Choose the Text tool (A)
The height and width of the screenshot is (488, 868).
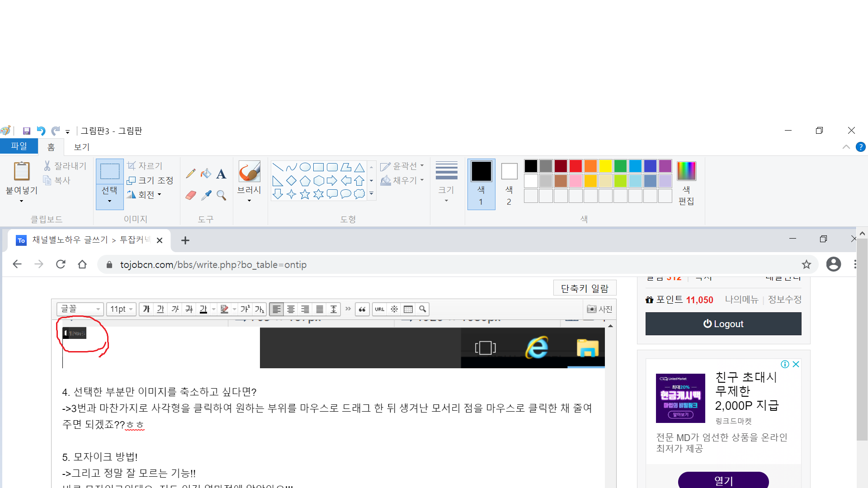point(221,174)
